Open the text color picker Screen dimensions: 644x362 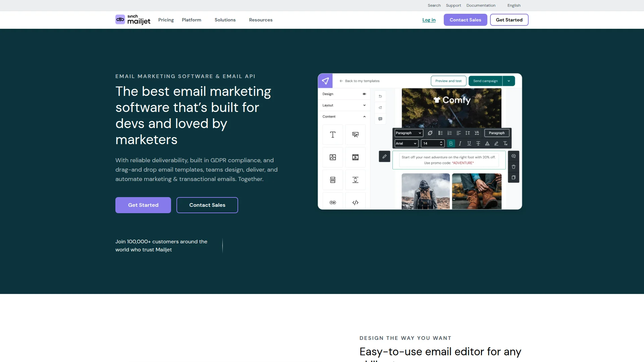(x=487, y=143)
